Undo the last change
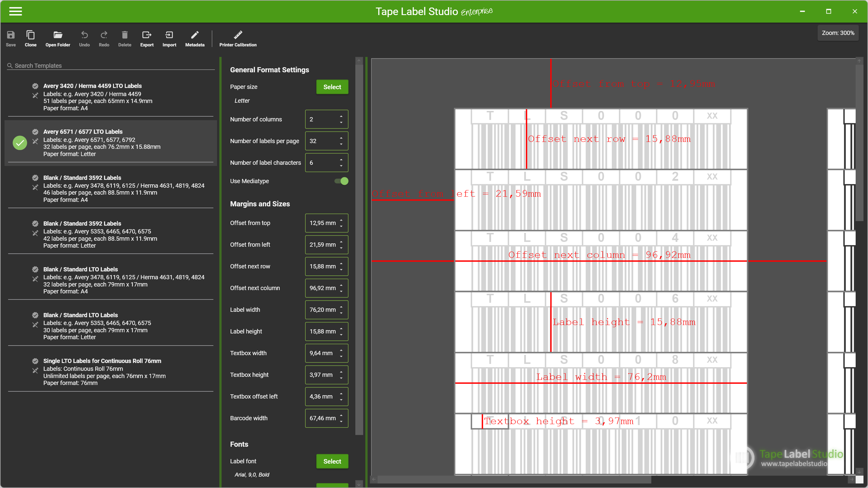868x488 pixels. coord(84,39)
